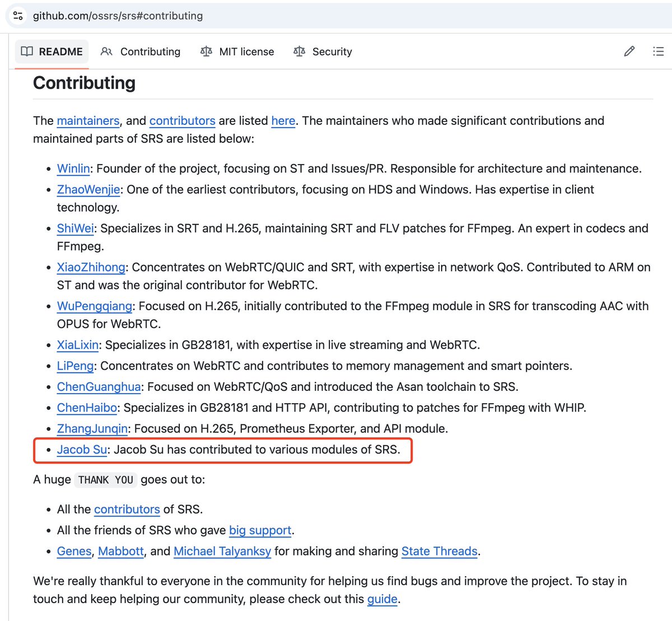Open ShiWei's profile link
This screenshot has width=672, height=621.
(76, 228)
